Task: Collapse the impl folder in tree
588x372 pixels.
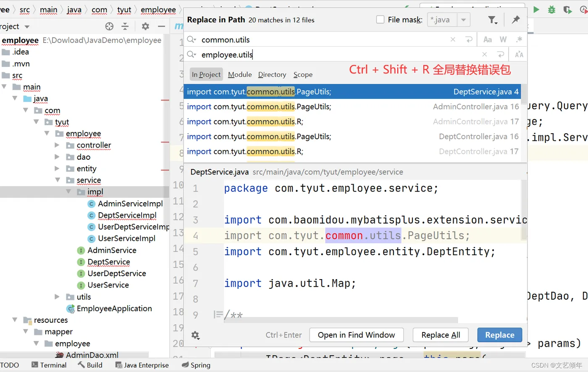Action: 68,192
